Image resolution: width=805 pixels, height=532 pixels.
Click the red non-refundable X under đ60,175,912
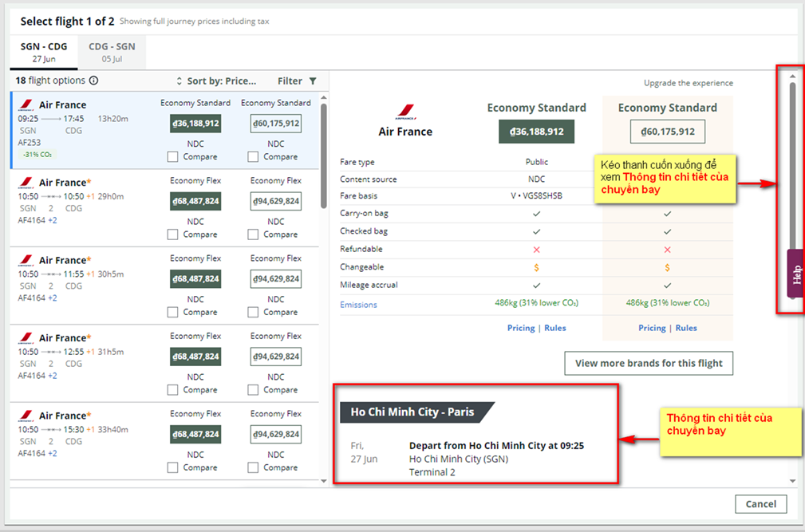668,250
